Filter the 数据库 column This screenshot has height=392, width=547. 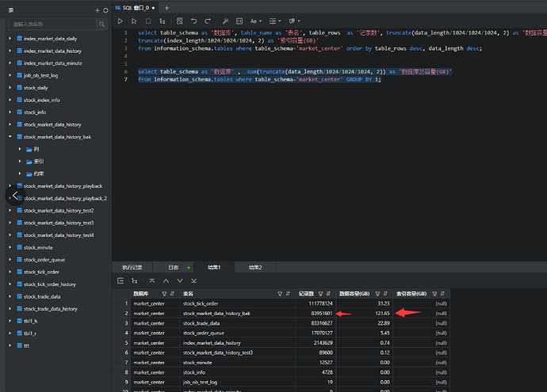(164, 294)
